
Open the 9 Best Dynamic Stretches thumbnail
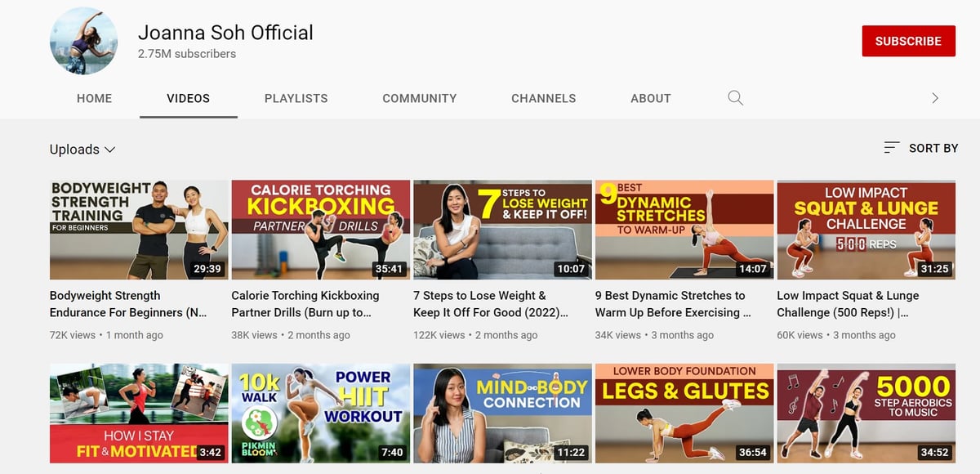pyautogui.click(x=684, y=230)
